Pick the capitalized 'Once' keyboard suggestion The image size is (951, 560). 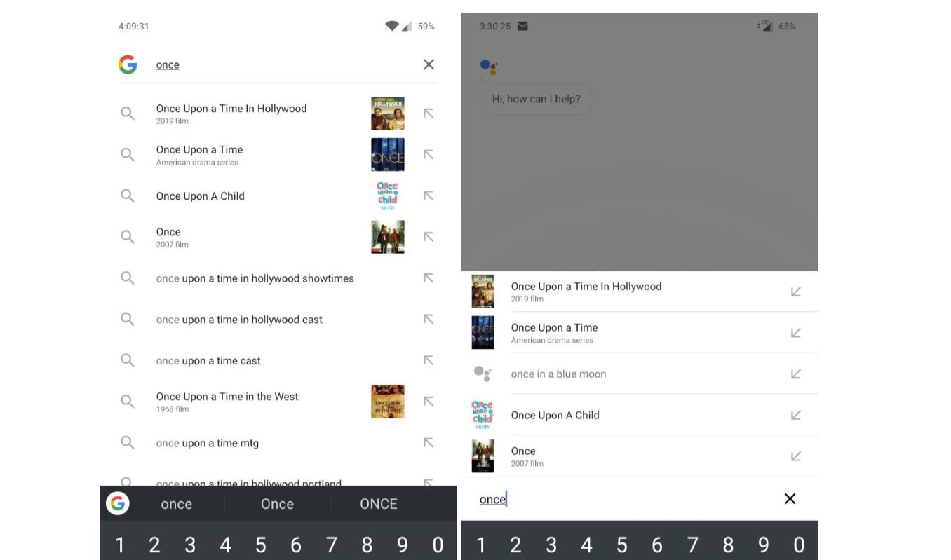(x=277, y=504)
